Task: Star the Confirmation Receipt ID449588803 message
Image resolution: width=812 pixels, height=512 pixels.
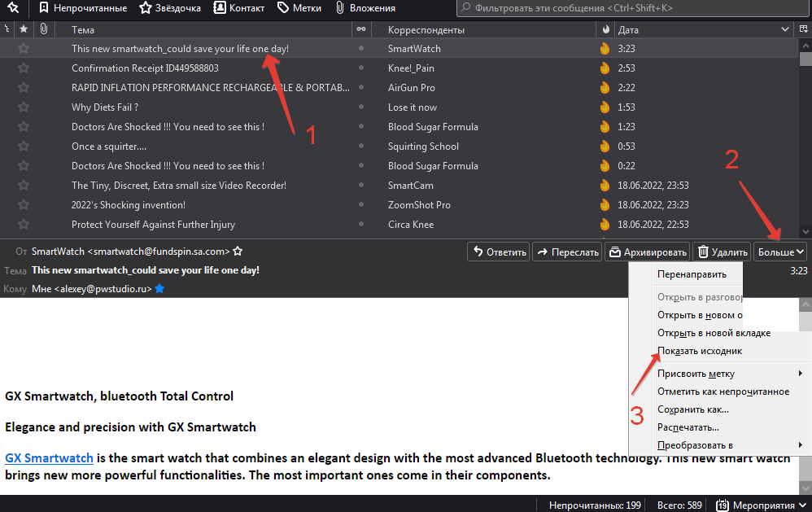Action: tap(24, 68)
